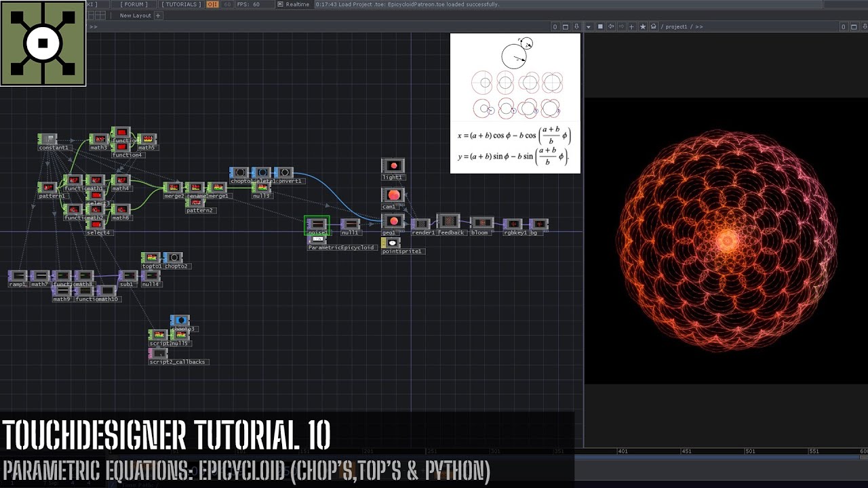Select the math4 node

tap(121, 180)
